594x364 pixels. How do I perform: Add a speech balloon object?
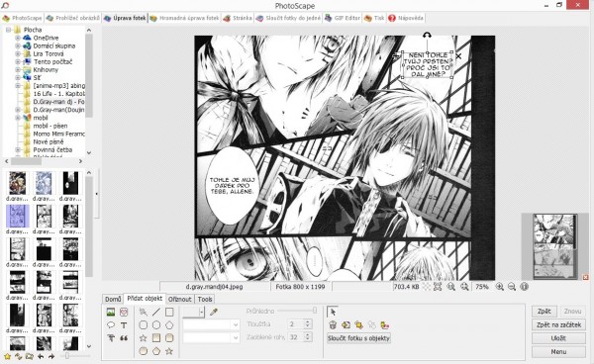[111, 325]
